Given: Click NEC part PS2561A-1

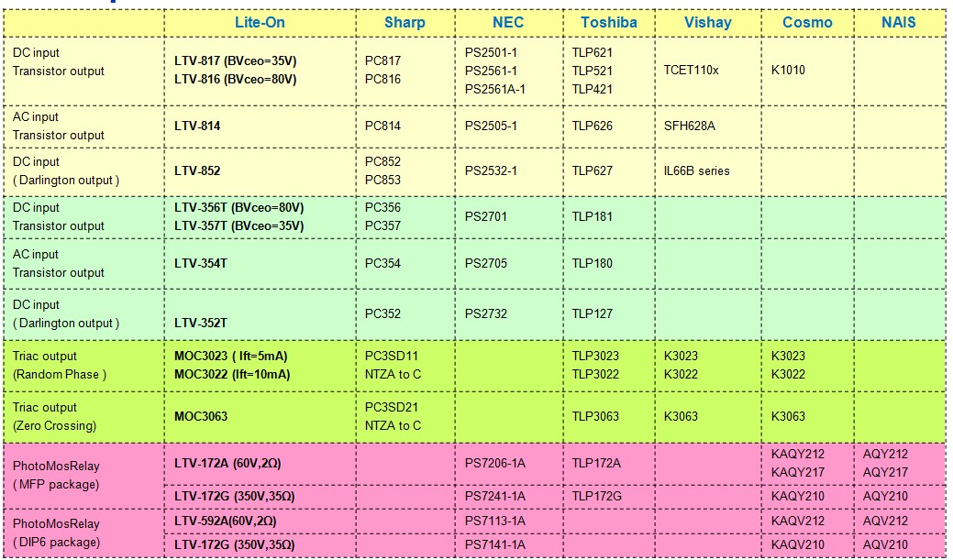Looking at the screenshot, I should click(495, 89).
